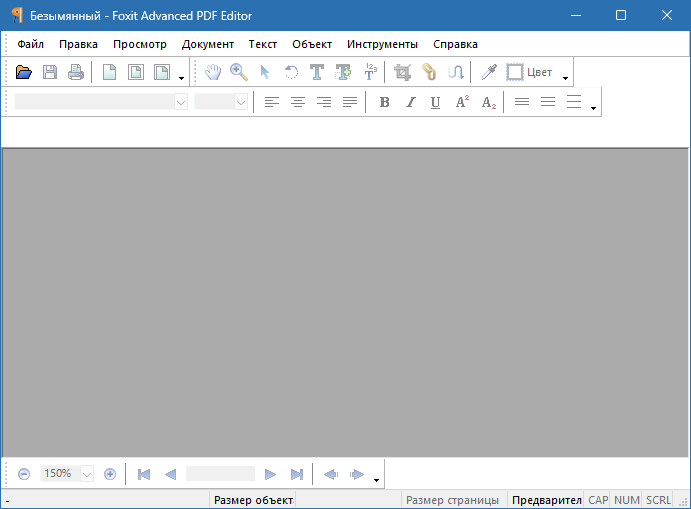
Task: Go forward to next view
Action: [357, 474]
